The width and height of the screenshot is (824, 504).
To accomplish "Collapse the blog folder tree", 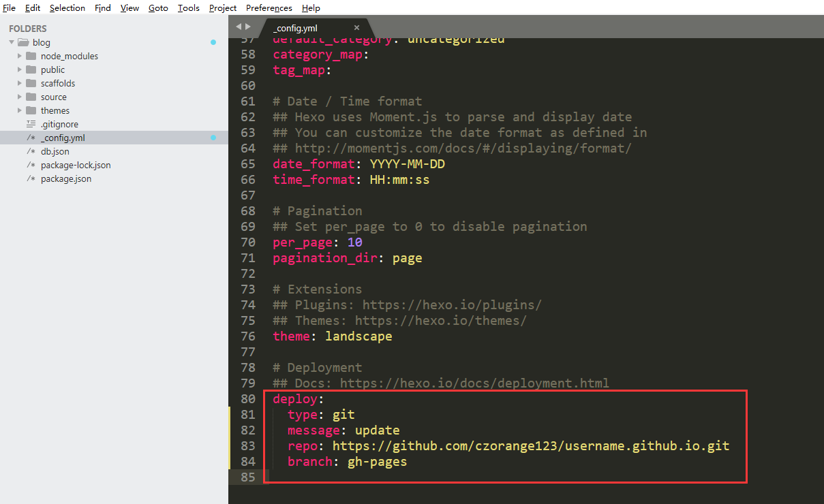I will [12, 42].
